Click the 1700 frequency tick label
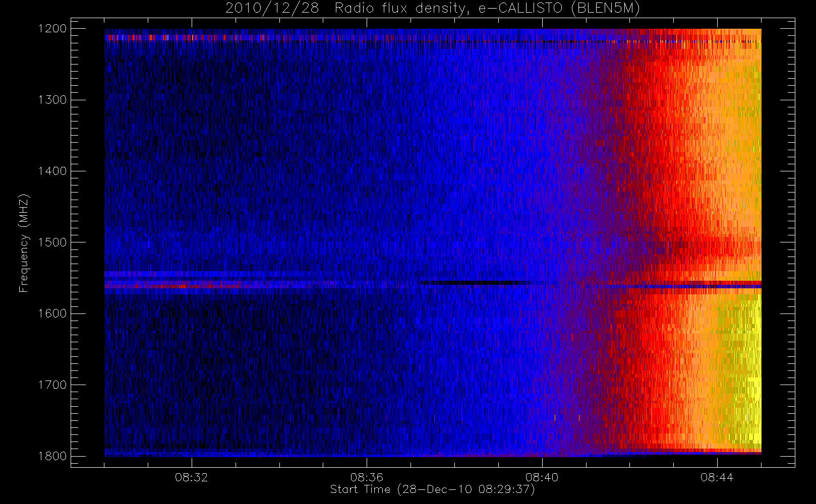This screenshot has height=504, width=816. (52, 385)
